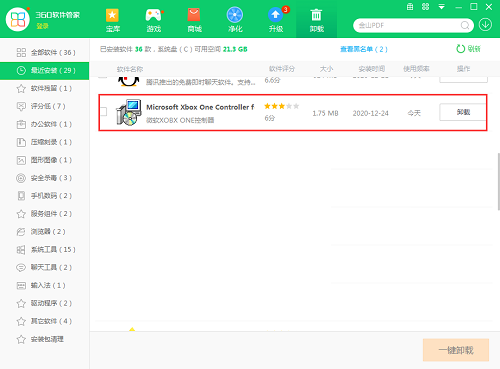Click the 一键卸载 batch uninstall button
This screenshot has height=369, width=500.
pos(456,350)
